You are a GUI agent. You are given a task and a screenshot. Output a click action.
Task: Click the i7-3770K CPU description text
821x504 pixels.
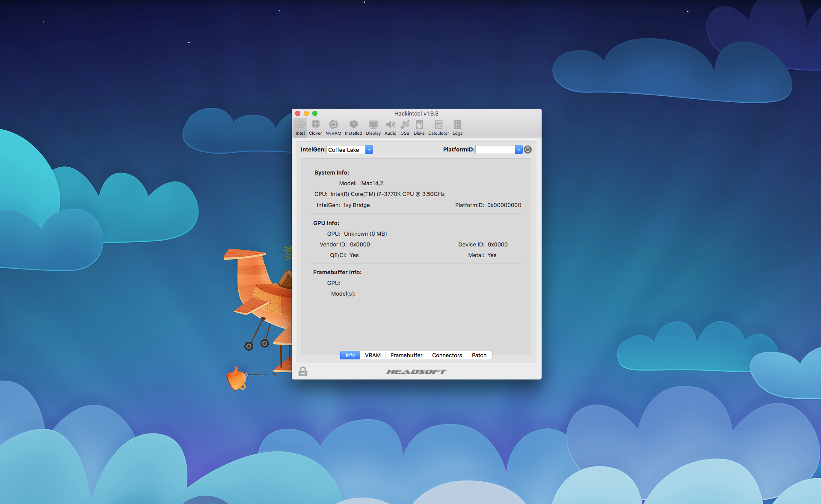[x=387, y=194]
